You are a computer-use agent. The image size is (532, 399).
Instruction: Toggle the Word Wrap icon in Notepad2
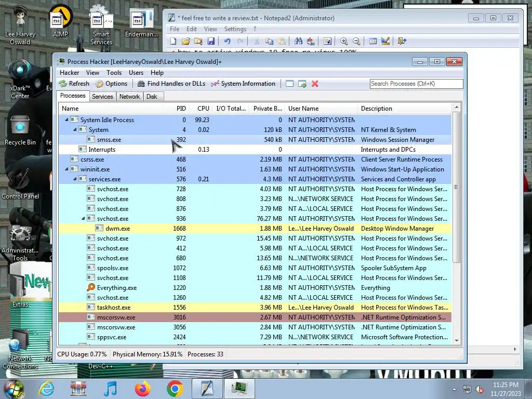(327, 41)
